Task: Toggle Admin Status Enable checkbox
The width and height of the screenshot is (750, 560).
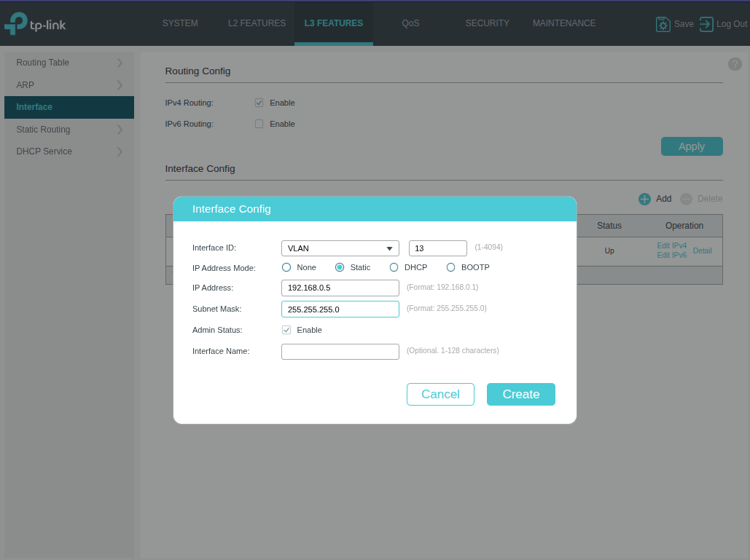Action: point(286,330)
